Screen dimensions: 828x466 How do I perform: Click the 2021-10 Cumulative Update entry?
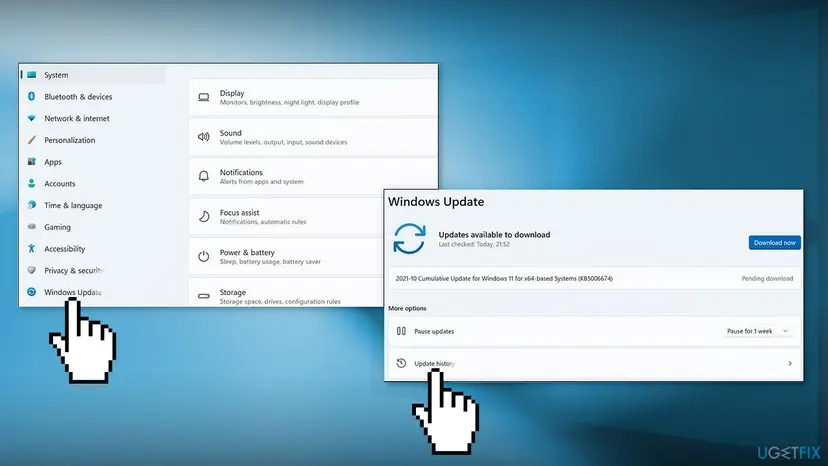(x=595, y=278)
